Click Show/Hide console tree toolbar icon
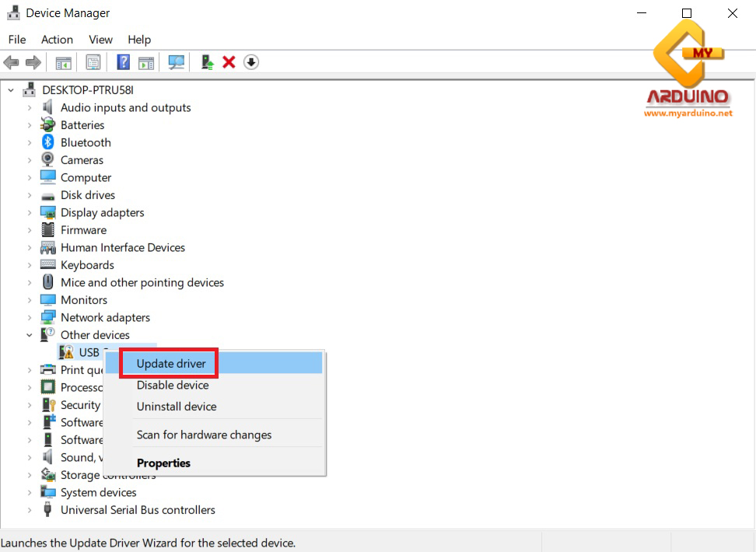 coord(63,62)
